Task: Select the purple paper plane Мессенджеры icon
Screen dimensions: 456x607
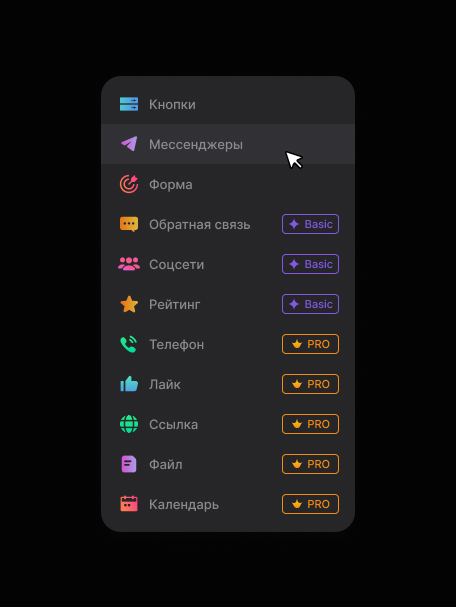Action: [129, 144]
